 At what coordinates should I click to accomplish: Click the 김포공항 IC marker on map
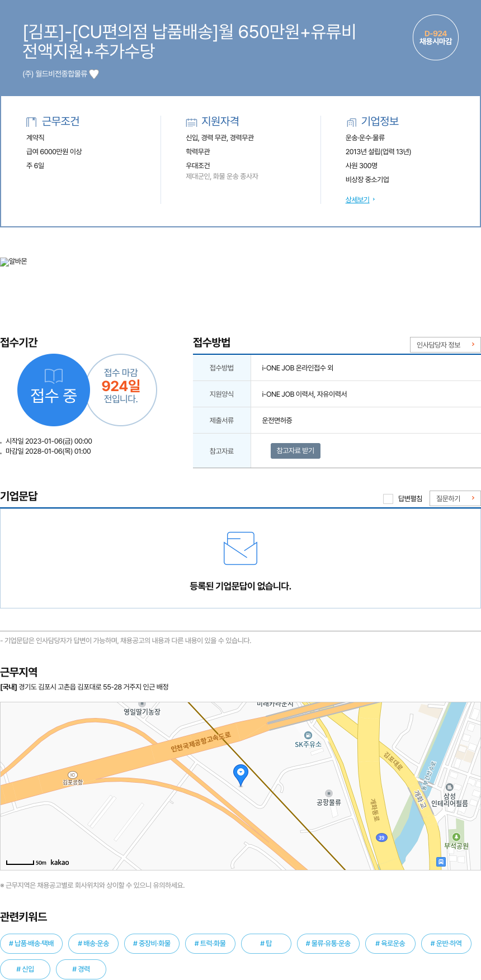click(x=73, y=775)
